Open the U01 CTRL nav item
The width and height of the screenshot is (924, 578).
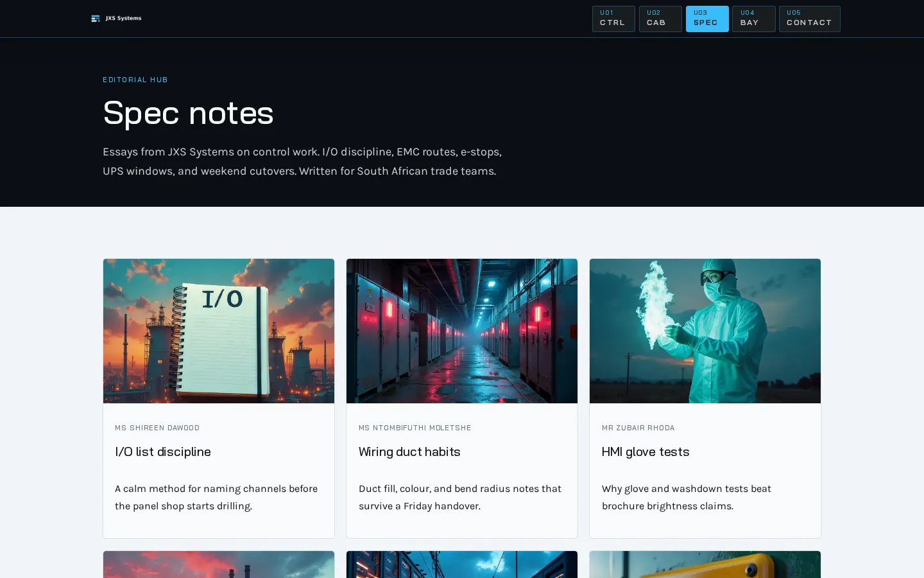613,19
